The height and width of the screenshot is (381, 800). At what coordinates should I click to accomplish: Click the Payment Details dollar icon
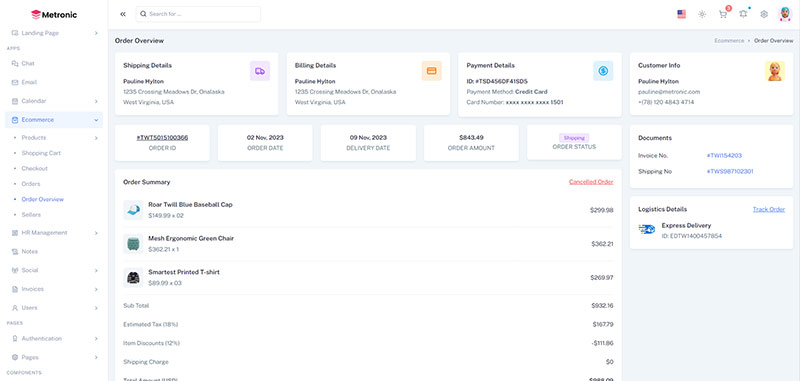pyautogui.click(x=603, y=71)
